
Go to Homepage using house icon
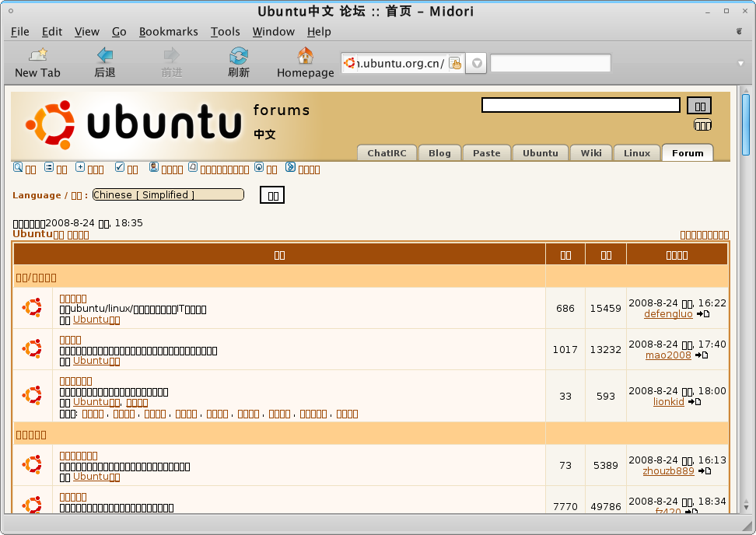coord(305,63)
